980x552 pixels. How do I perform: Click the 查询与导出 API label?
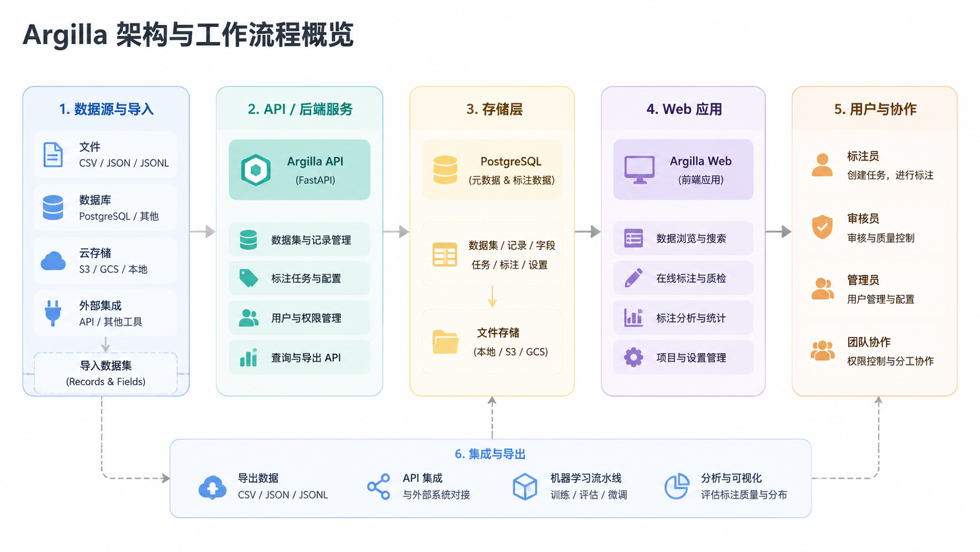(x=306, y=358)
